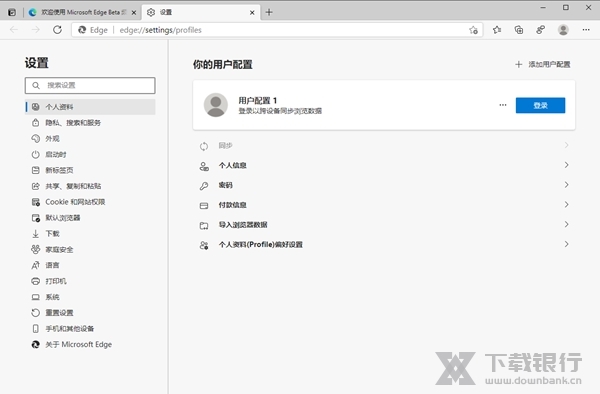Image resolution: width=600 pixels, height=394 pixels.
Task: Click the browser forward arrow
Action: point(36,30)
